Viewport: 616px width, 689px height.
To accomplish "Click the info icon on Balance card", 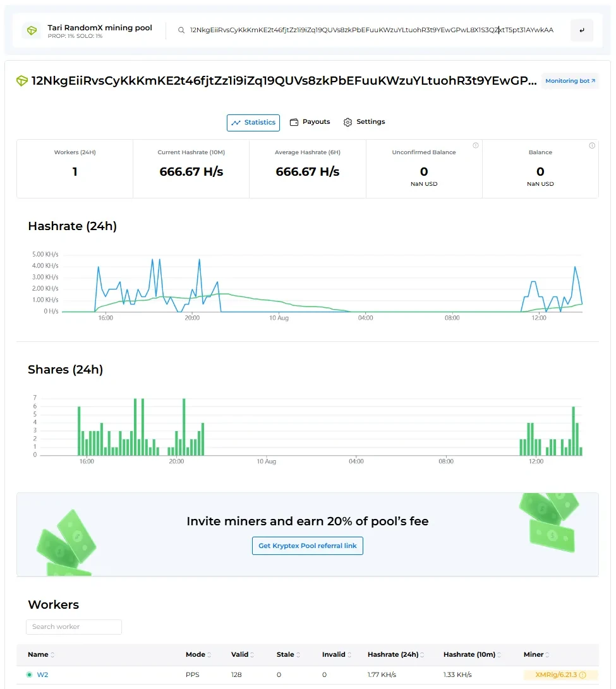I will 592,145.
